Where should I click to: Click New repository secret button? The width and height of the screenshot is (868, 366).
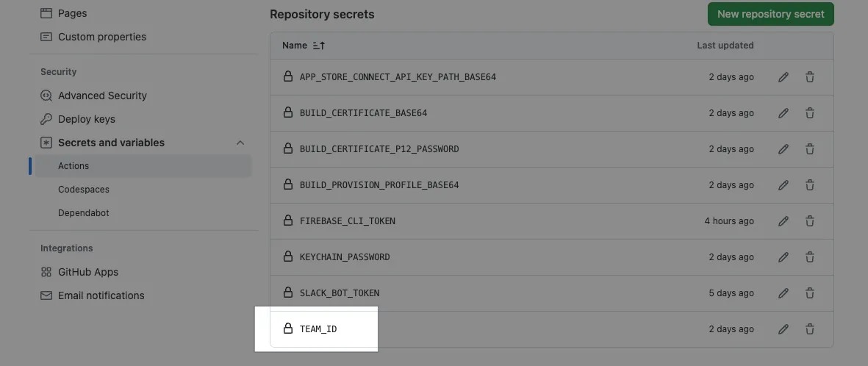770,14
